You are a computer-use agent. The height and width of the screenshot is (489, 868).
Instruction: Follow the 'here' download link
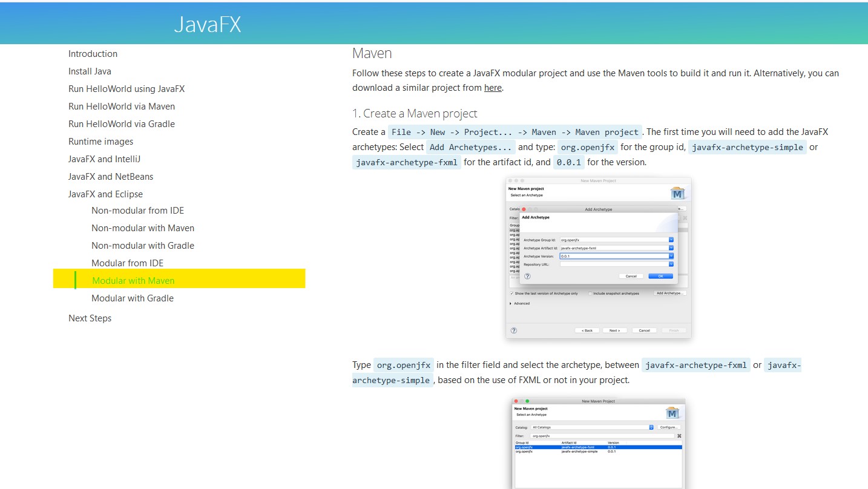tap(493, 88)
